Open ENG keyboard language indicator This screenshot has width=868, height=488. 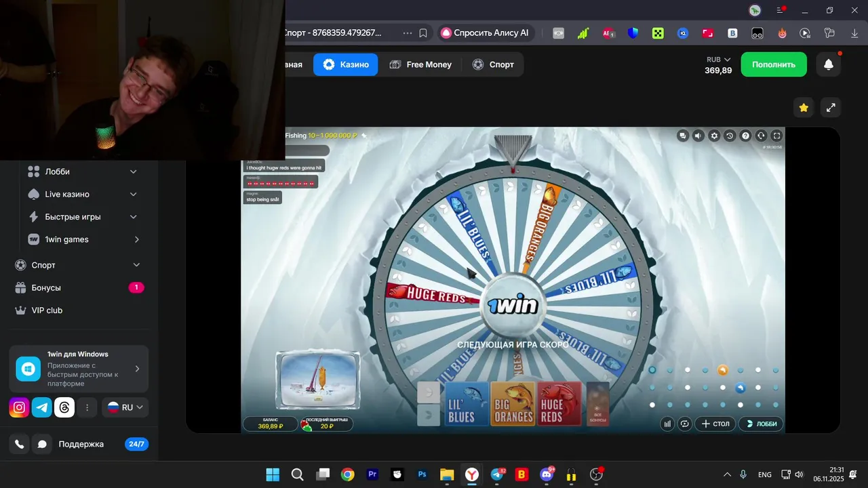(x=764, y=474)
